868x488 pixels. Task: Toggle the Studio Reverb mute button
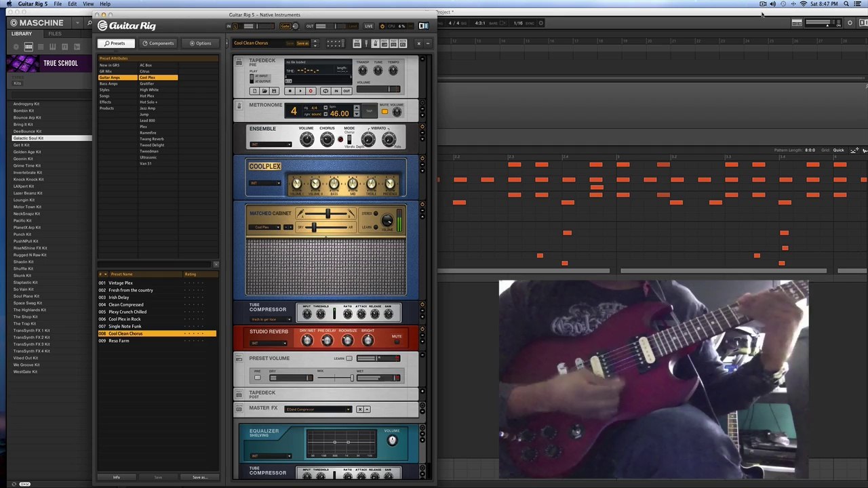(x=397, y=342)
